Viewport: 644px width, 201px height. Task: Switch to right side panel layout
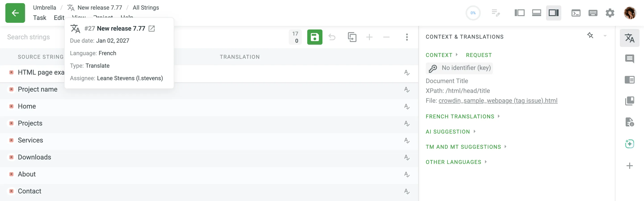click(x=553, y=13)
